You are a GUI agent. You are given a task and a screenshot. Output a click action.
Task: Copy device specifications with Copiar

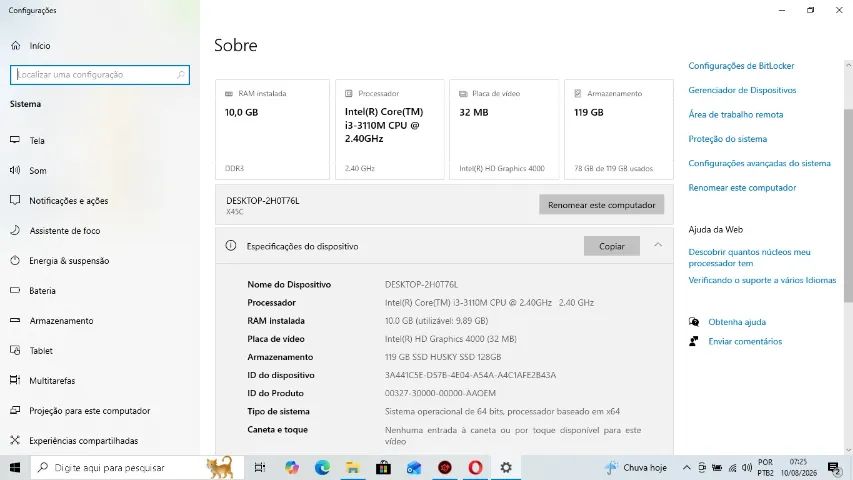pyautogui.click(x=611, y=246)
